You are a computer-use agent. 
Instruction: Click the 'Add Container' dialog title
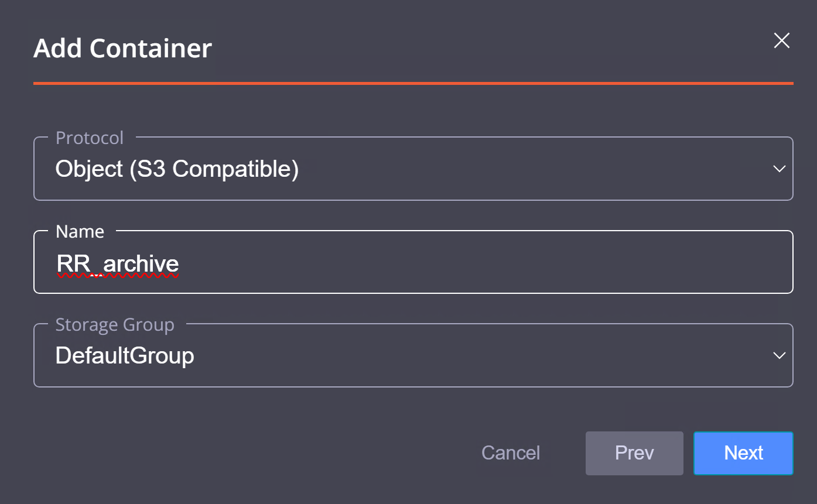[122, 49]
